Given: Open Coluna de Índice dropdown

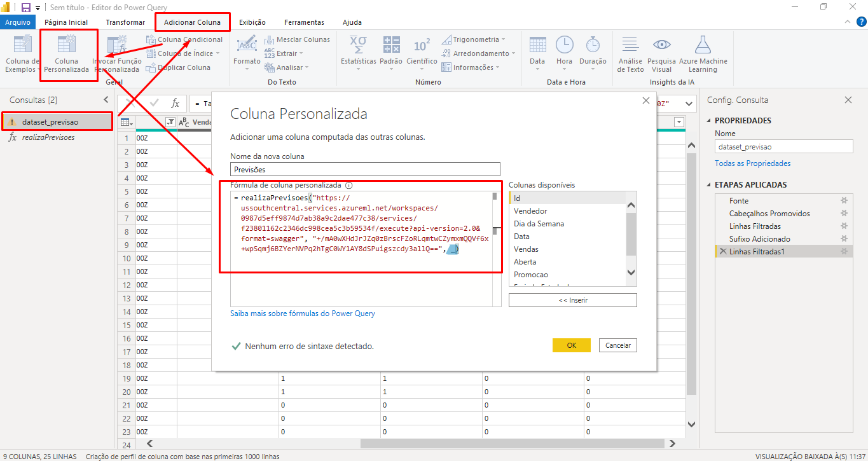Looking at the screenshot, I should [x=183, y=53].
